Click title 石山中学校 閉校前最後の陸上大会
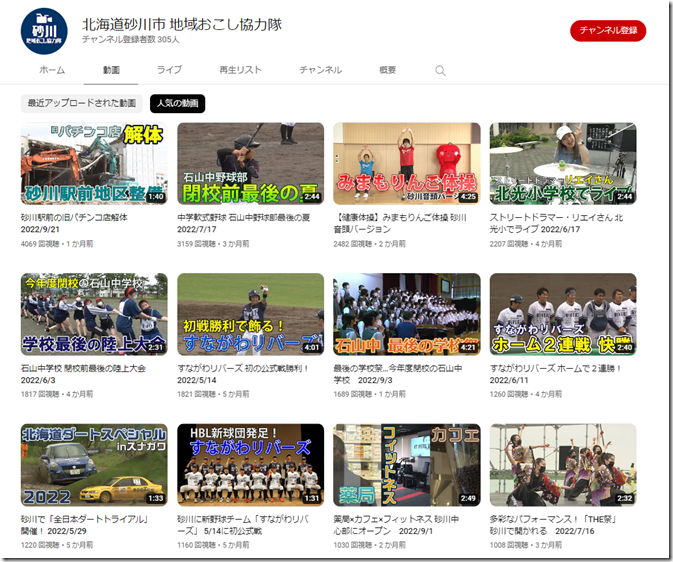This screenshot has width=673, height=562. point(83,374)
